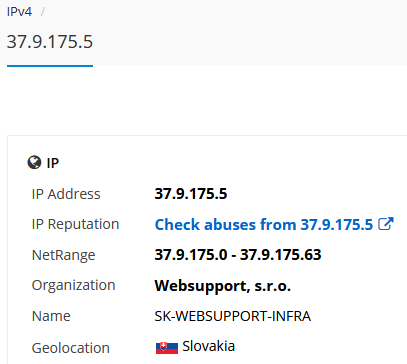This screenshot has height=364, width=407.
Task: Click the blue underline beneath page title
Action: (x=50, y=66)
